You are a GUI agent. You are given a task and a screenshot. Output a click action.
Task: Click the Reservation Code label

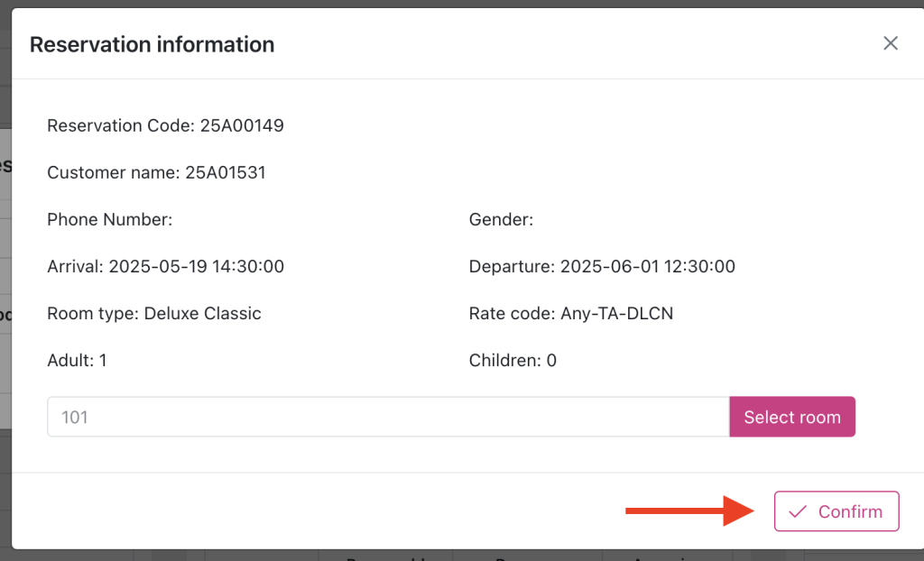(x=119, y=125)
